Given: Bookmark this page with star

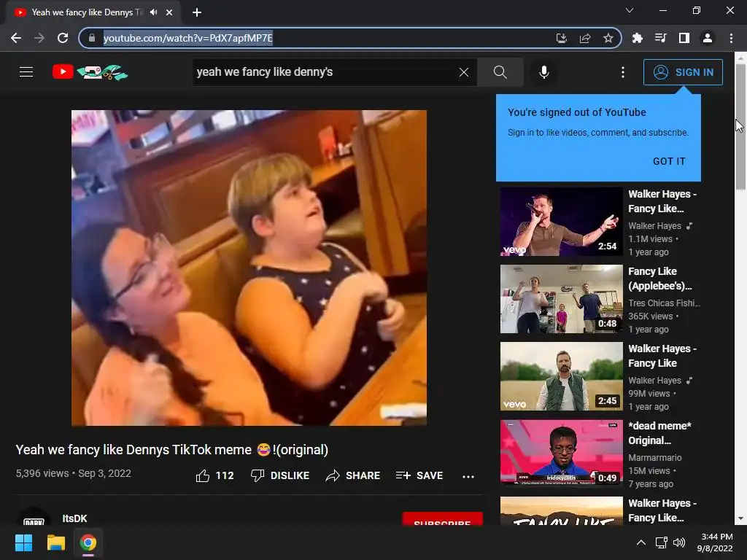Looking at the screenshot, I should pyautogui.click(x=608, y=38).
